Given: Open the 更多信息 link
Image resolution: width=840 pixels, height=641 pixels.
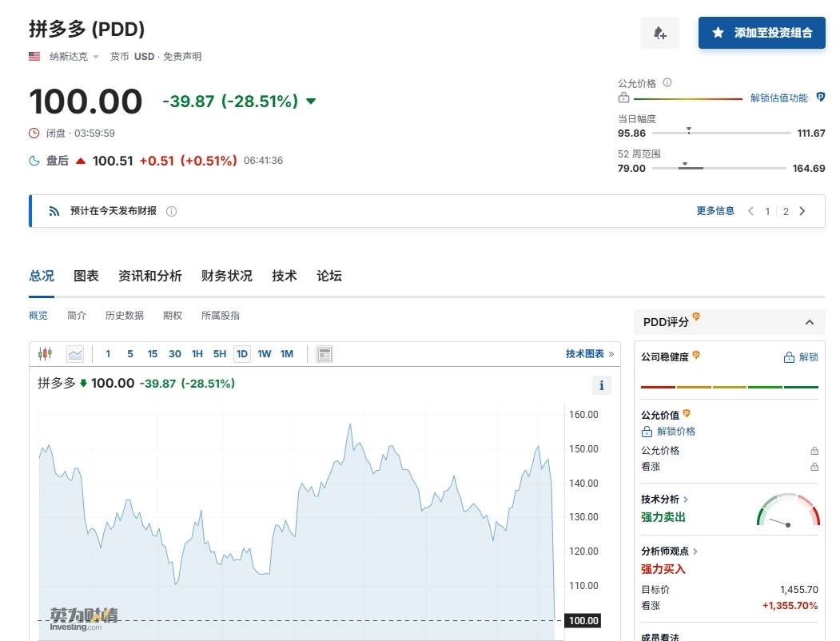Looking at the screenshot, I should pyautogui.click(x=715, y=211).
